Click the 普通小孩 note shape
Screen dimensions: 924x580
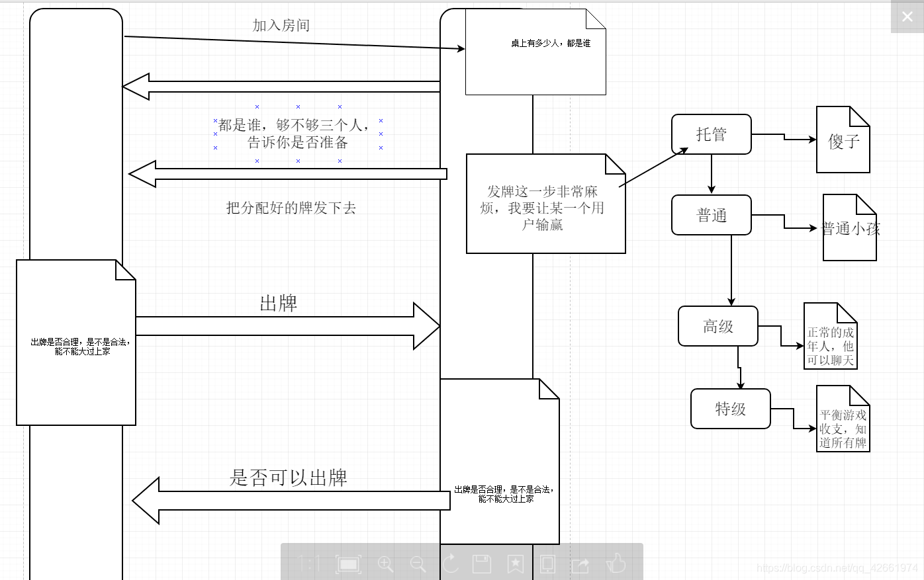[x=850, y=228]
